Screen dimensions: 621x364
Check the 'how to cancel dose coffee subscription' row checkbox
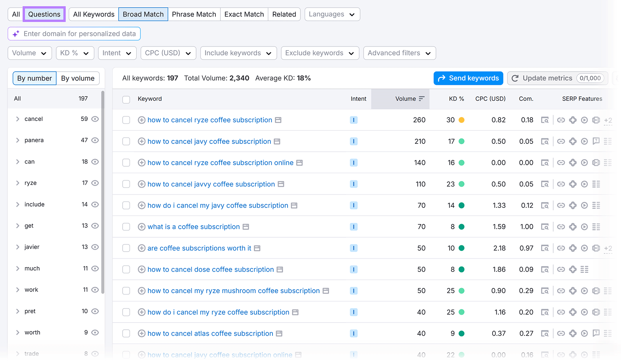click(126, 269)
